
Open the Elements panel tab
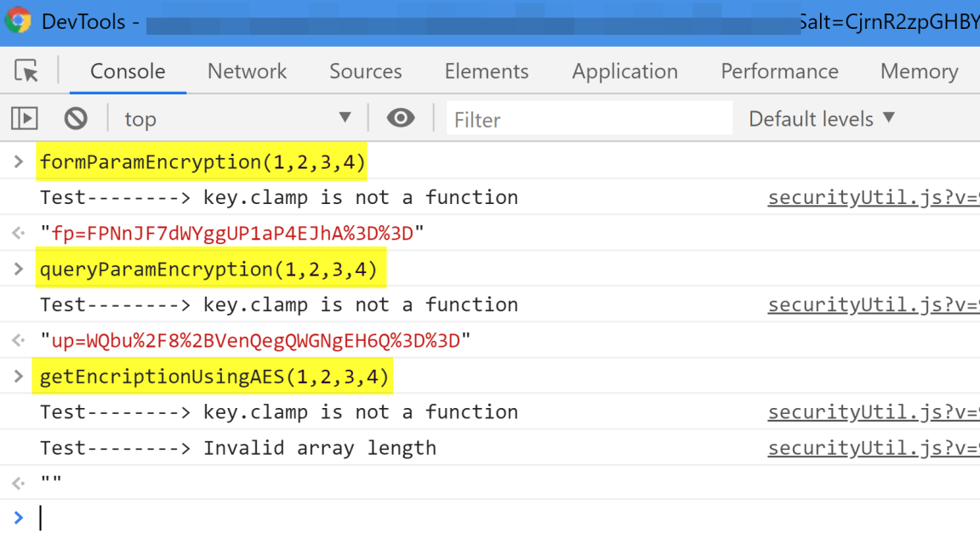click(486, 71)
